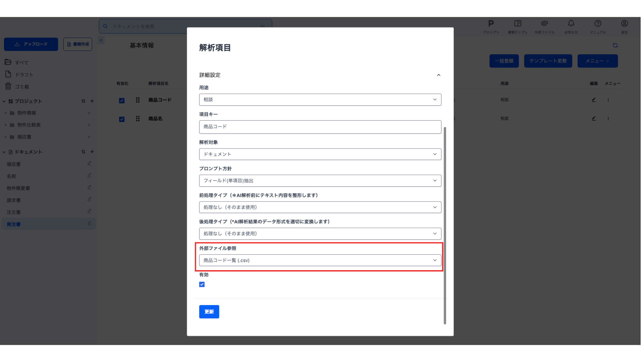Click the dialog's vertical scrollbar

click(x=445, y=225)
